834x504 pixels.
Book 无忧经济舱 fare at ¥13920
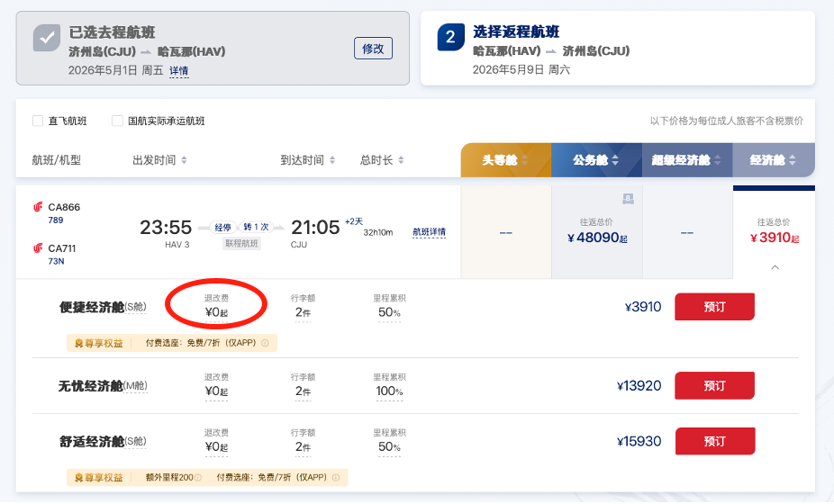pos(714,385)
